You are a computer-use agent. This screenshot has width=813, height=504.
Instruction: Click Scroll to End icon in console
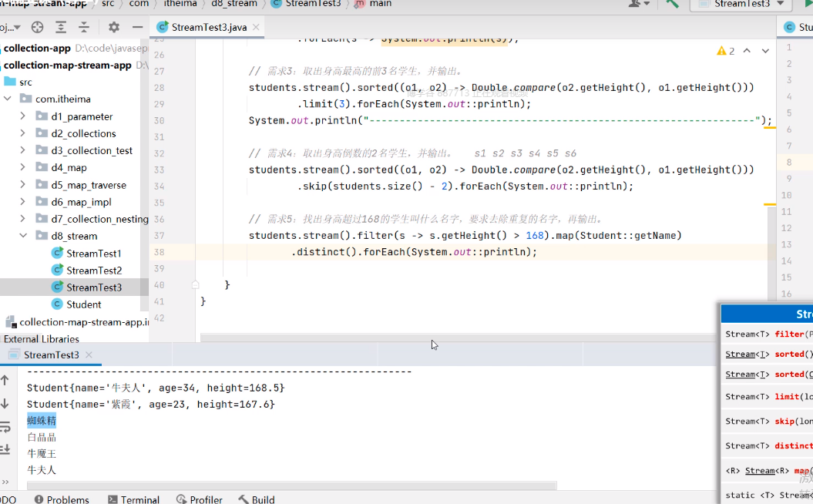(5, 449)
